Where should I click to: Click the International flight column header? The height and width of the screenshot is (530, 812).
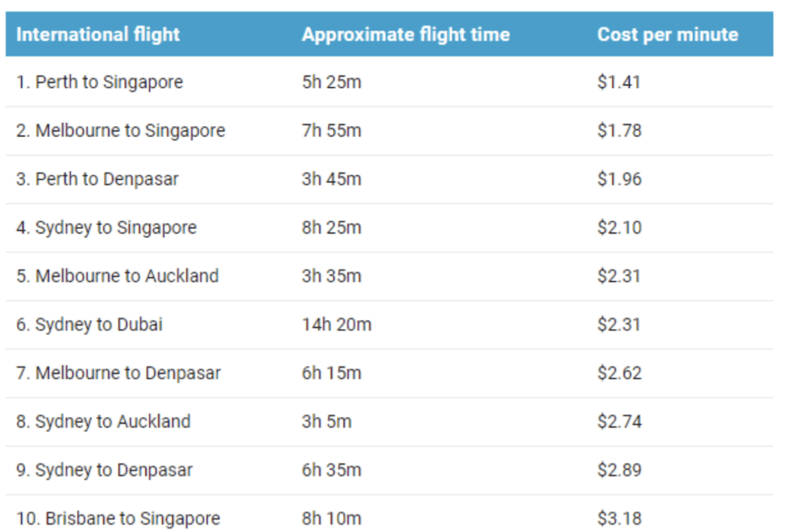(x=98, y=35)
